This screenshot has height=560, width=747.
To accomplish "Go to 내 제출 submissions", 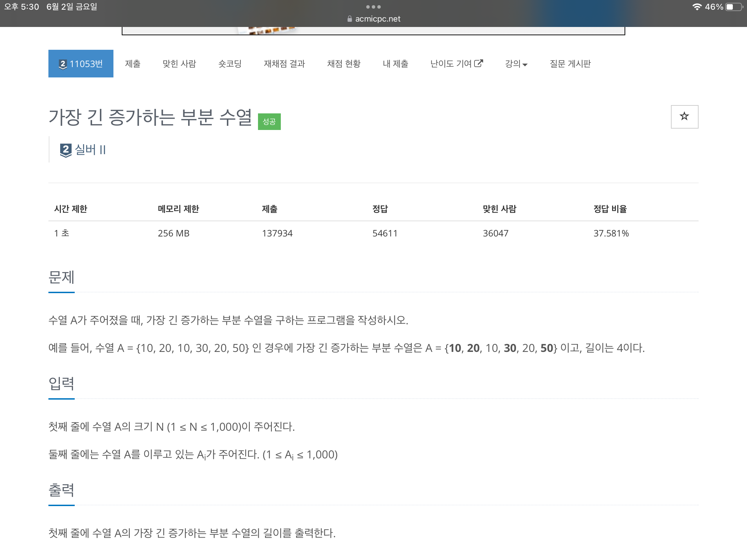I will [x=395, y=64].
